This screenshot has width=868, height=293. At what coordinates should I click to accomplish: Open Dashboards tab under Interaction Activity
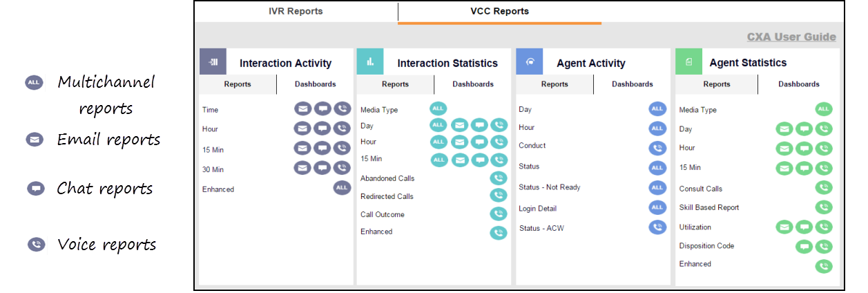coord(315,84)
